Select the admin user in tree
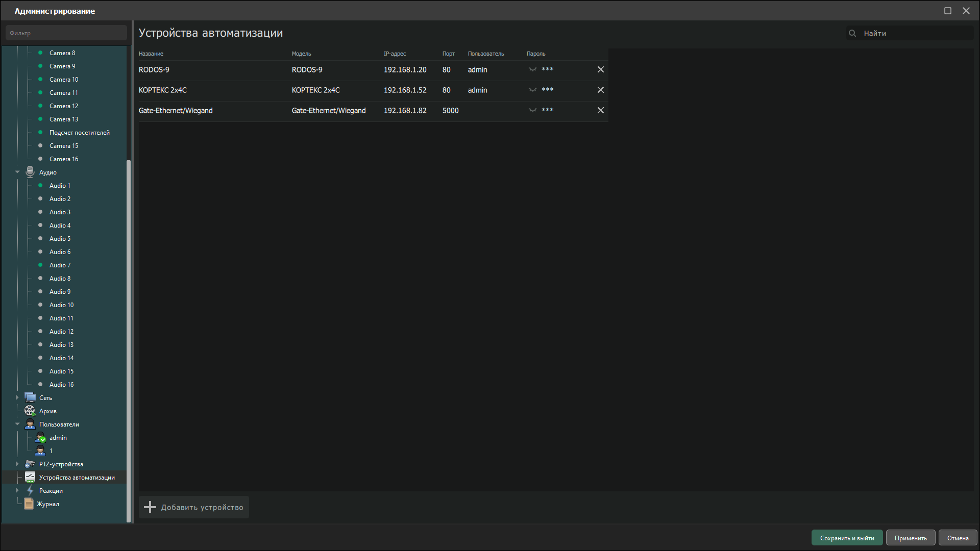This screenshot has width=980, height=551. click(x=58, y=438)
